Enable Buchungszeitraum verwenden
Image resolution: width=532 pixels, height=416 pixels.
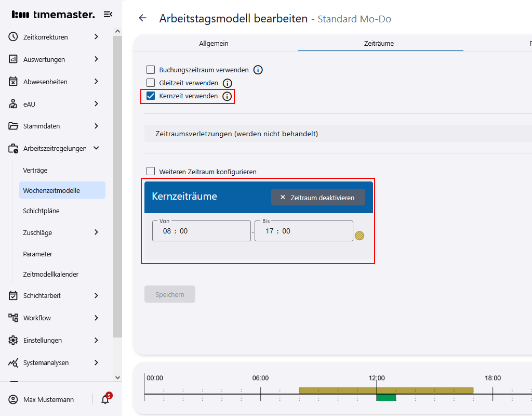coord(151,69)
